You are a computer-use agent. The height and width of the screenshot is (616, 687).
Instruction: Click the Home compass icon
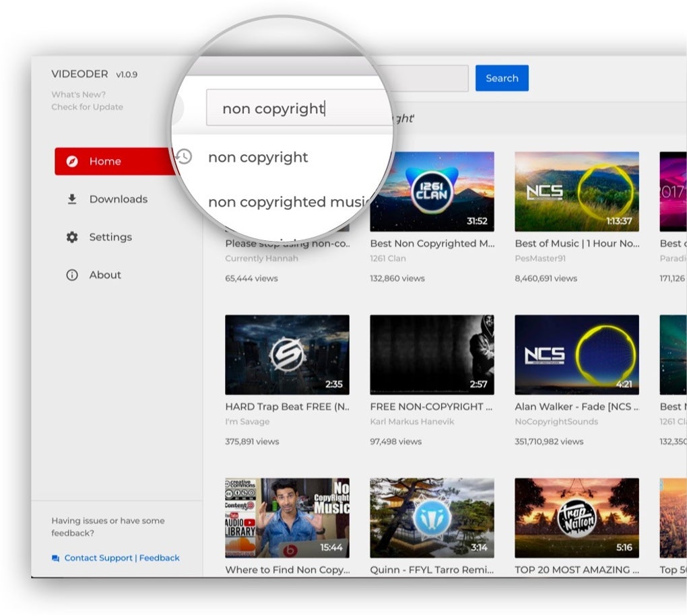click(72, 161)
